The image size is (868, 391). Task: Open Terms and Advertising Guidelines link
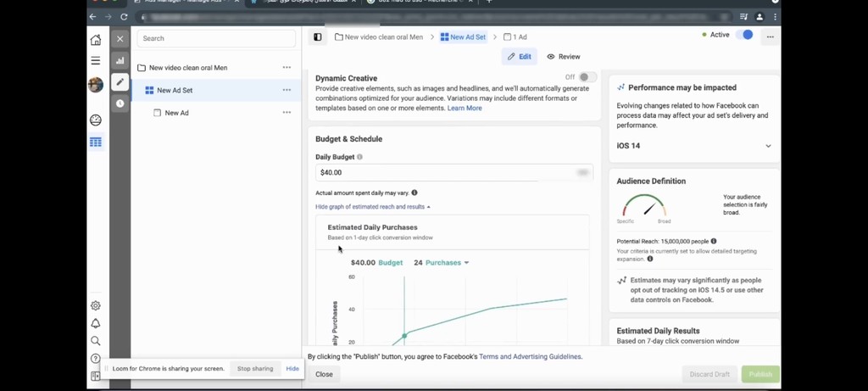(530, 357)
